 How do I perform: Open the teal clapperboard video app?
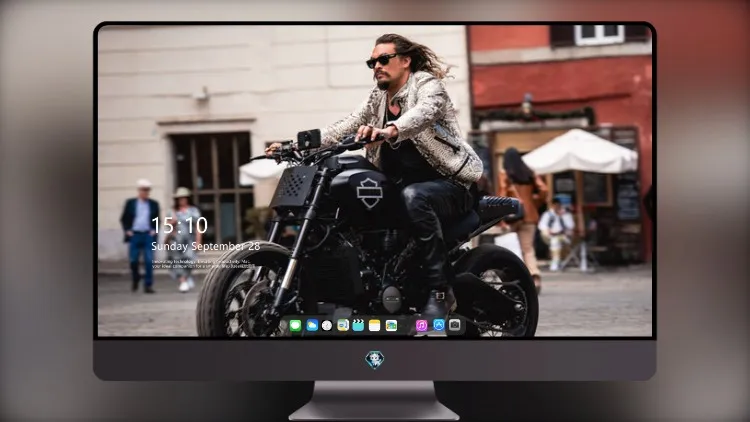[x=358, y=326]
